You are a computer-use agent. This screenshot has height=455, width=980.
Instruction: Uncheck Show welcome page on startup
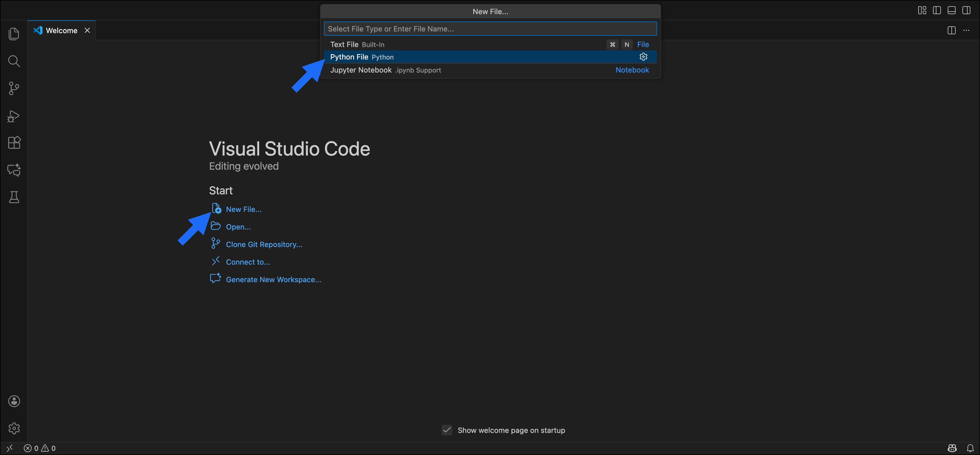[447, 430]
